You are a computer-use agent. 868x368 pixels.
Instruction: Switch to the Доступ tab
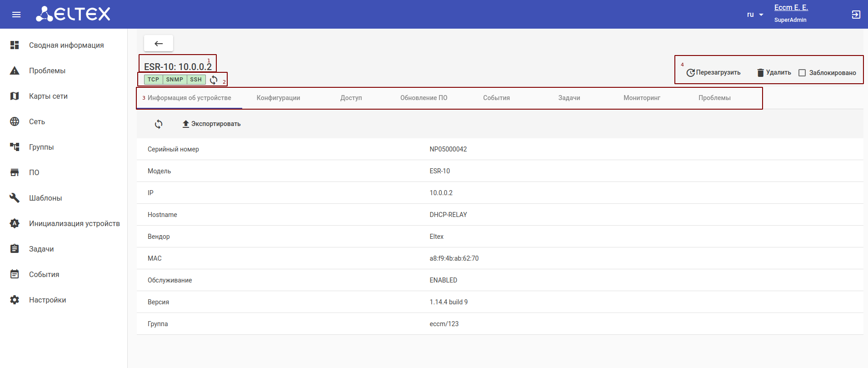point(351,98)
